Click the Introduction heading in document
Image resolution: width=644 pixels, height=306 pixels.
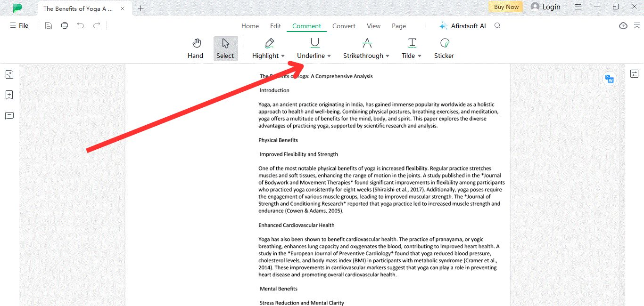coord(274,90)
